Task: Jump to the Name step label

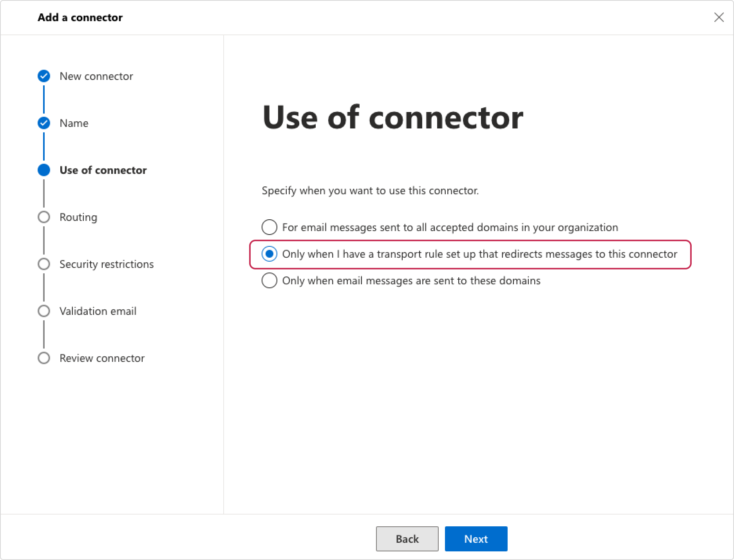Action: pyautogui.click(x=74, y=123)
